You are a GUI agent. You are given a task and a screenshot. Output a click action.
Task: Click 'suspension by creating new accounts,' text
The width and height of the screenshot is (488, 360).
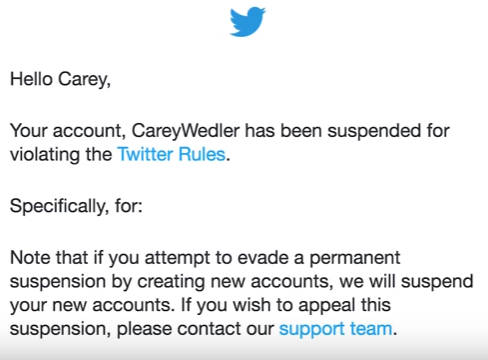click(x=171, y=282)
